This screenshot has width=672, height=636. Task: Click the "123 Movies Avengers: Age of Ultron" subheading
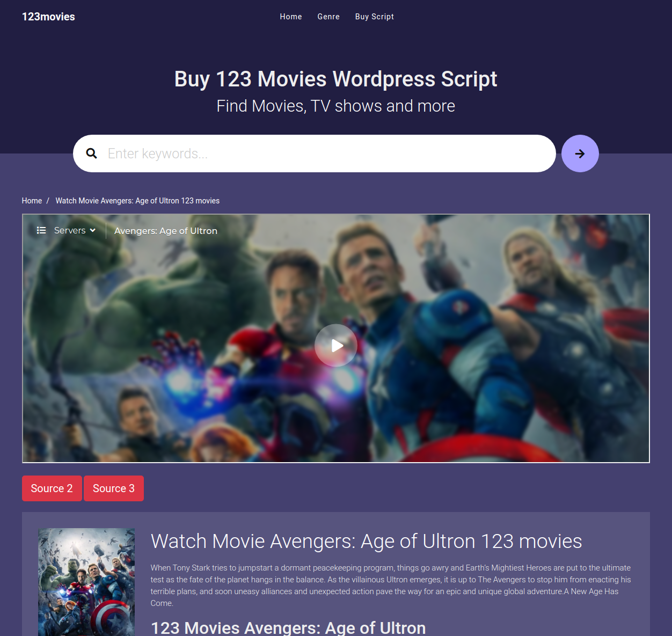[288, 627]
